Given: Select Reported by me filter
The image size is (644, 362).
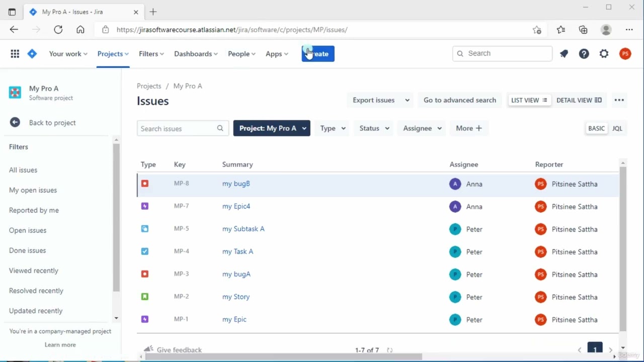Looking at the screenshot, I should click(x=34, y=210).
